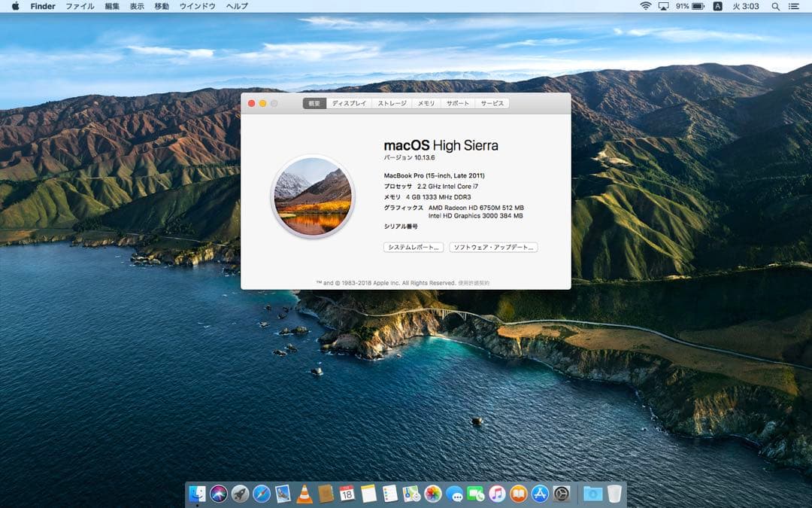Open the Trash in Dock
The image size is (812, 508).
[614, 494]
